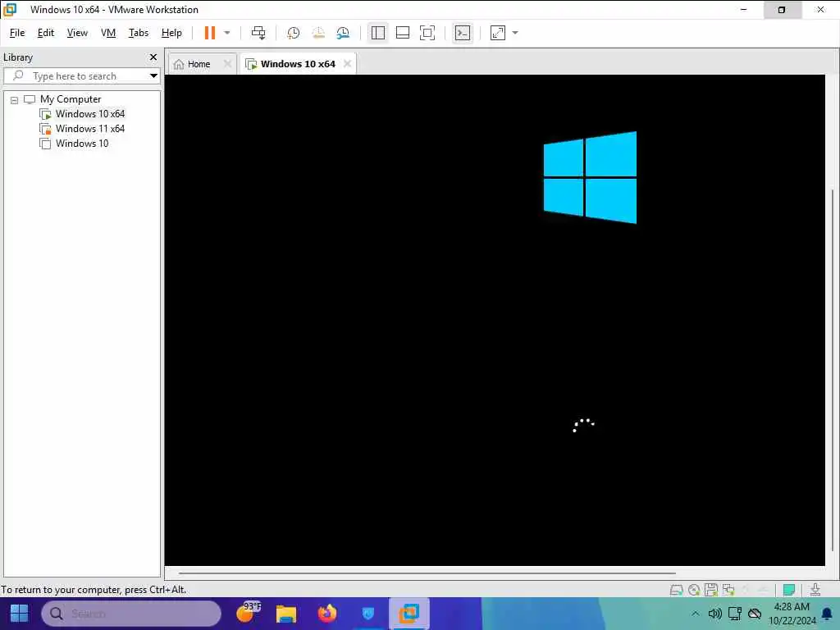Screen dimensions: 840x630
Task: Click the stretch guest display icon
Action: click(498, 33)
